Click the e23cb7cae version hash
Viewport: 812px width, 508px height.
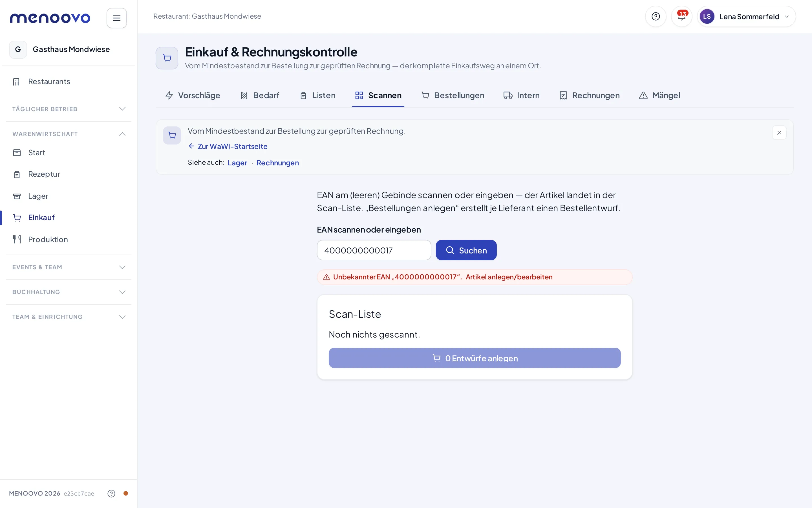79,493
